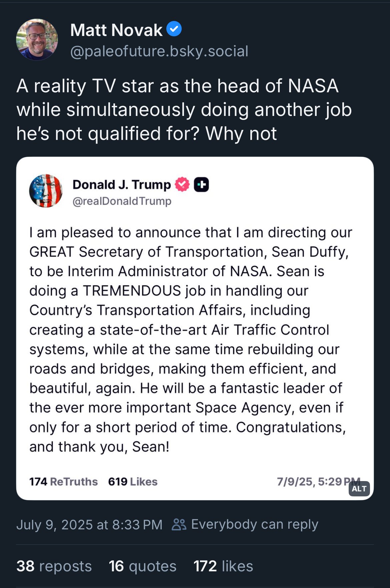The height and width of the screenshot is (588, 390).
Task: Click the July 9, 2025 post timestamp
Action: [x=89, y=525]
